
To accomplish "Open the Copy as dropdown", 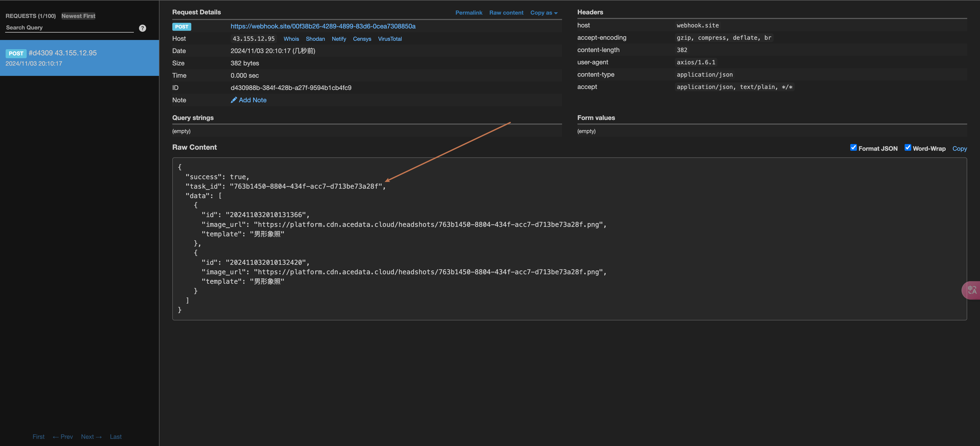I will coord(544,13).
